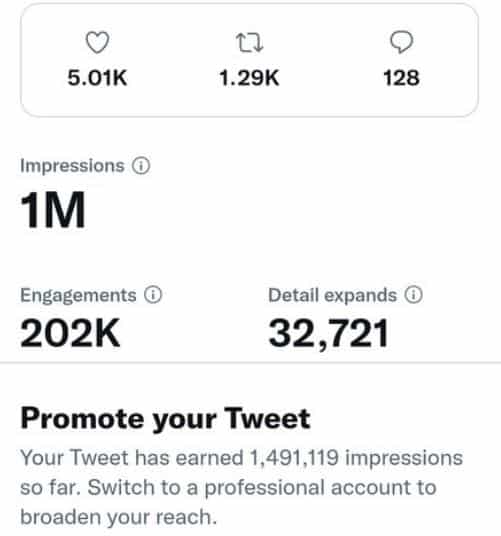Click the Engagements label

tap(78, 296)
